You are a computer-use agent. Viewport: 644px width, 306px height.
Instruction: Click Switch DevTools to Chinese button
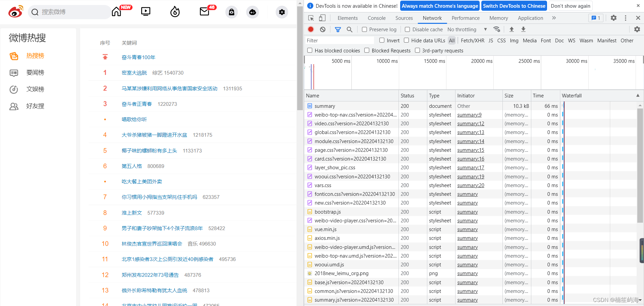coord(514,6)
